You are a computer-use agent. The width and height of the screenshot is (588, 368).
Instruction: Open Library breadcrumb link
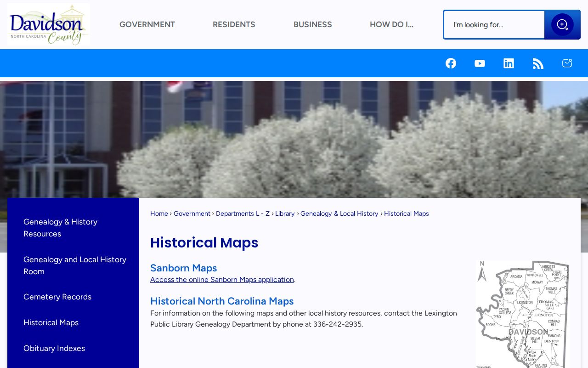(285, 213)
